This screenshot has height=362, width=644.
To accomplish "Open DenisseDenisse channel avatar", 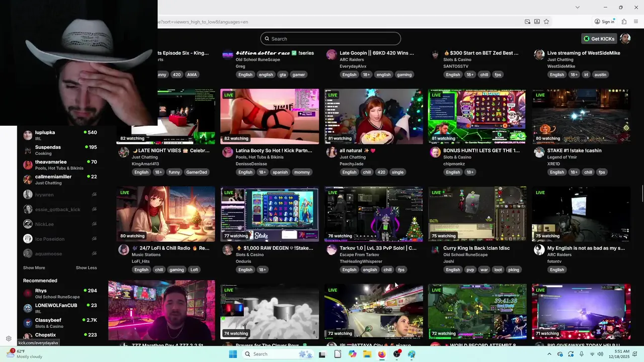I will (x=227, y=152).
